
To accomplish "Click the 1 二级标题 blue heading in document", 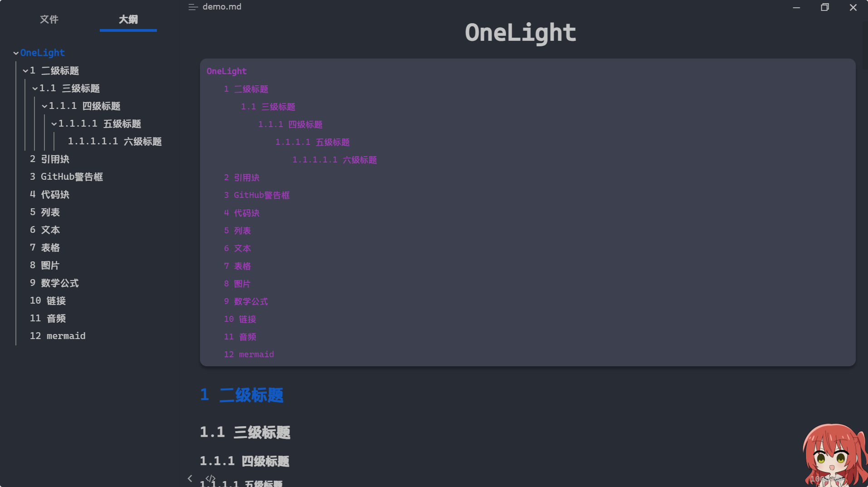I will [x=242, y=395].
